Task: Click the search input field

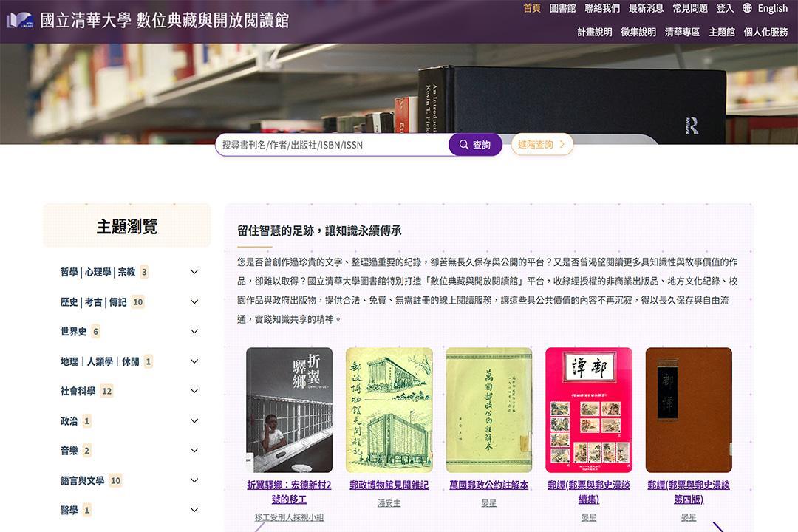Action: coord(332,145)
